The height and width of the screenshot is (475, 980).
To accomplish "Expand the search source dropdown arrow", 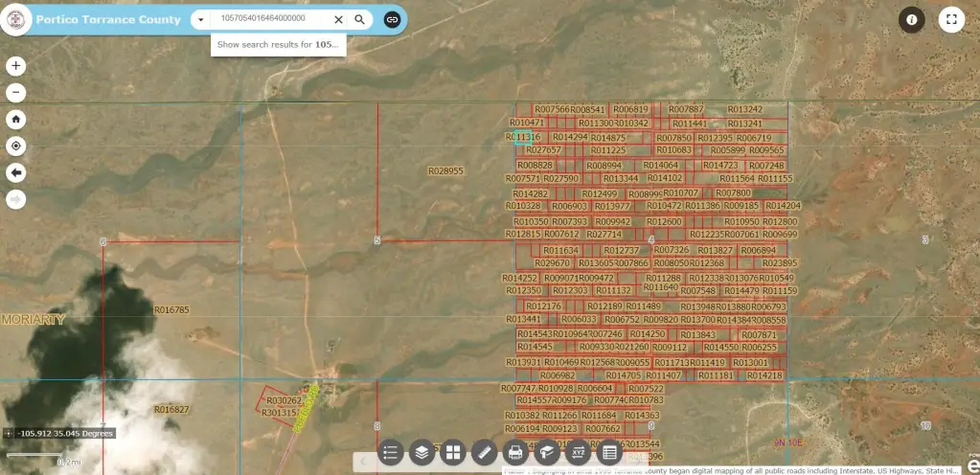I will (200, 19).
